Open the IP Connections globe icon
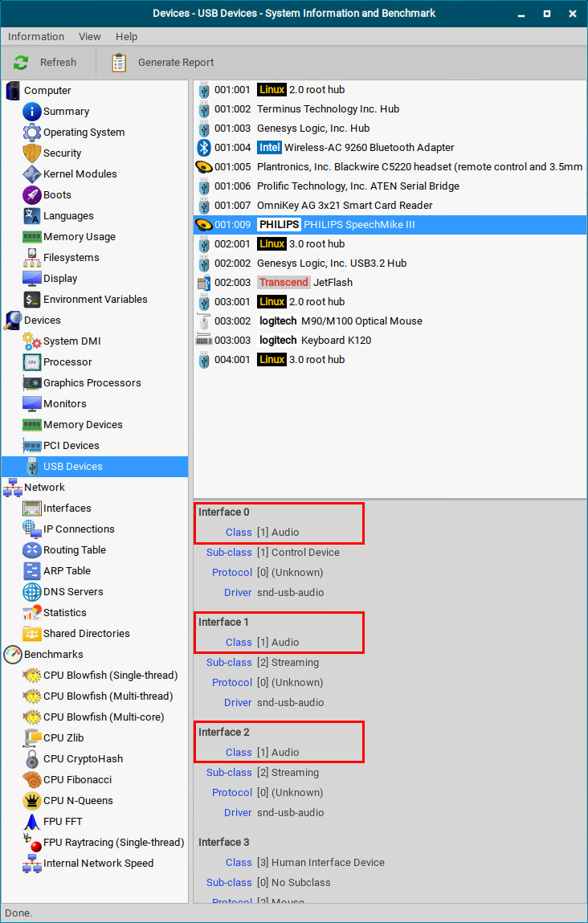588x923 pixels. click(x=32, y=529)
